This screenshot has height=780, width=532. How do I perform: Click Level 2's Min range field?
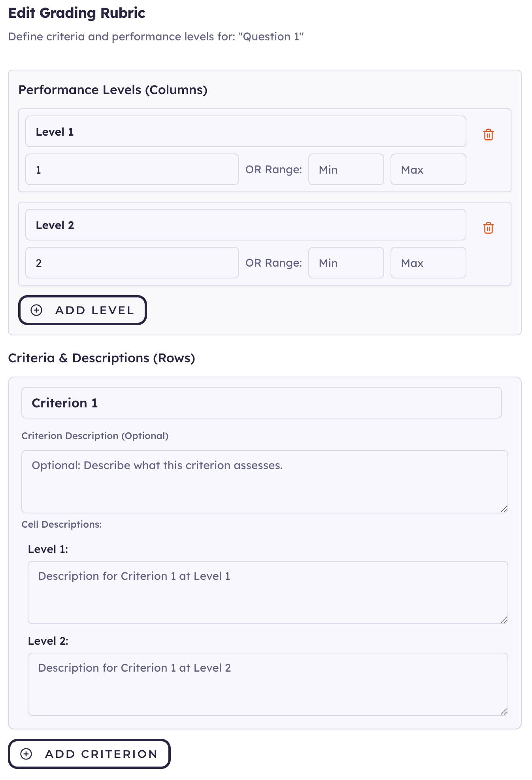pyautogui.click(x=346, y=263)
